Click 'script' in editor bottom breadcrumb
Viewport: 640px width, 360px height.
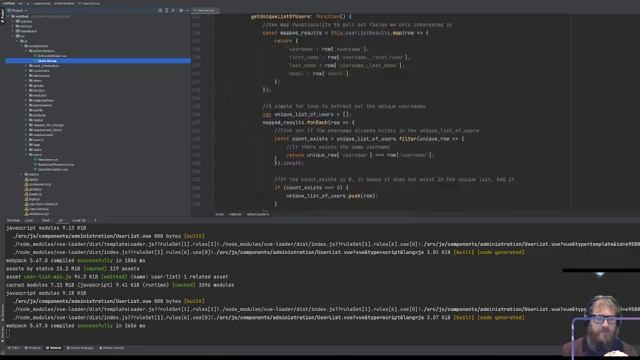tap(220, 214)
